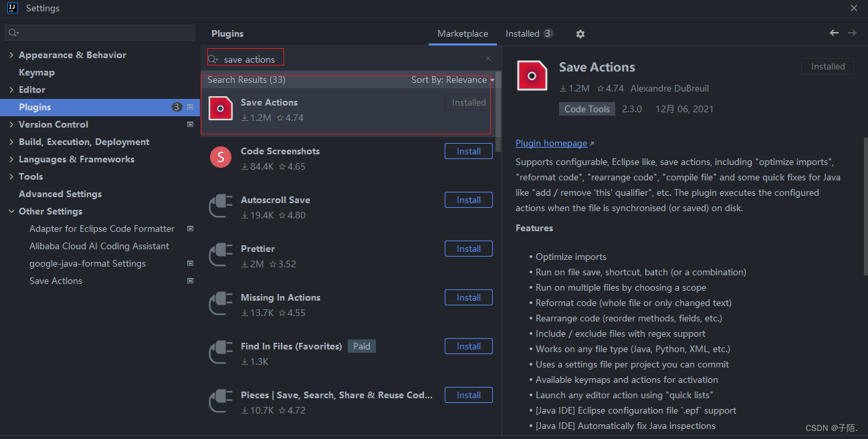Image resolution: width=868 pixels, height=439 pixels.
Task: Expand the Editor settings node
Action: pyautogui.click(x=11, y=90)
